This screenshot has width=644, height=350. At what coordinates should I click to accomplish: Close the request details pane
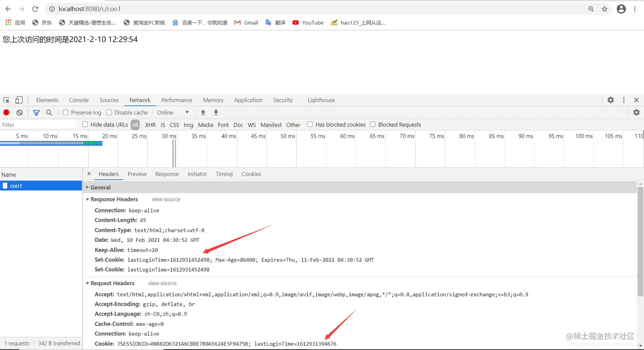pos(89,174)
